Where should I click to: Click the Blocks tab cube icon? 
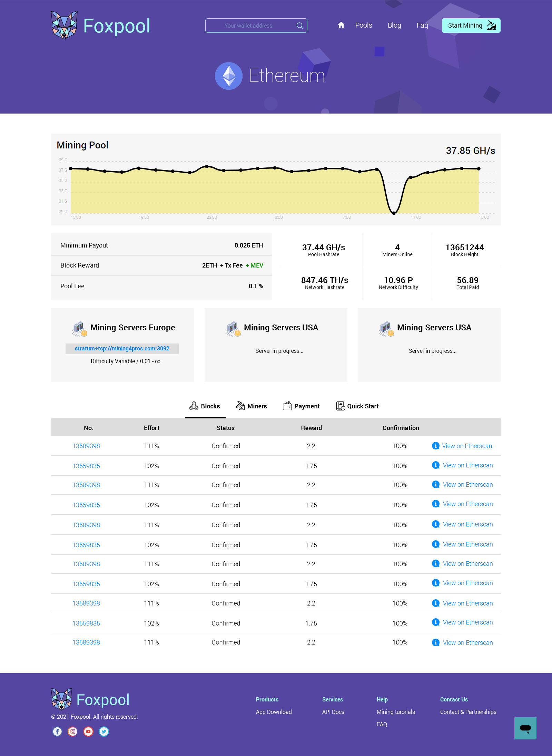pos(194,406)
